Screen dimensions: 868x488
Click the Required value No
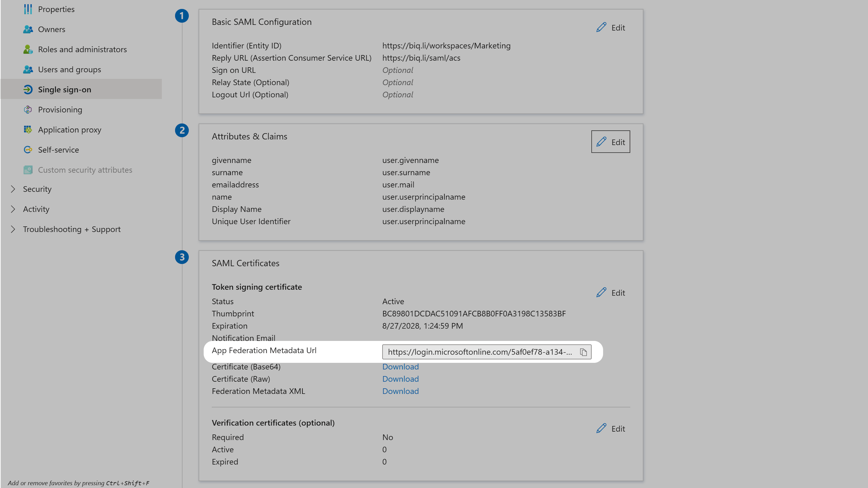point(387,437)
